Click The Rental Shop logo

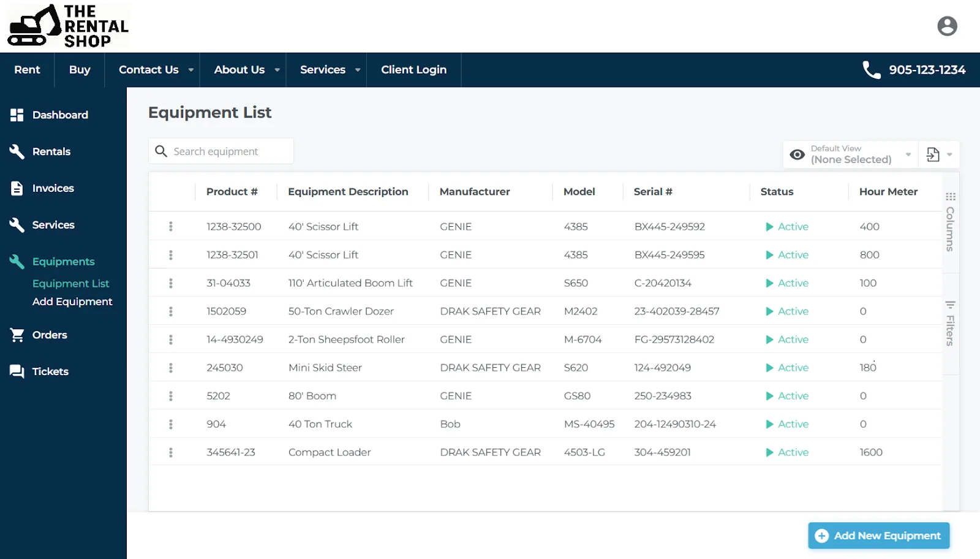pyautogui.click(x=67, y=26)
